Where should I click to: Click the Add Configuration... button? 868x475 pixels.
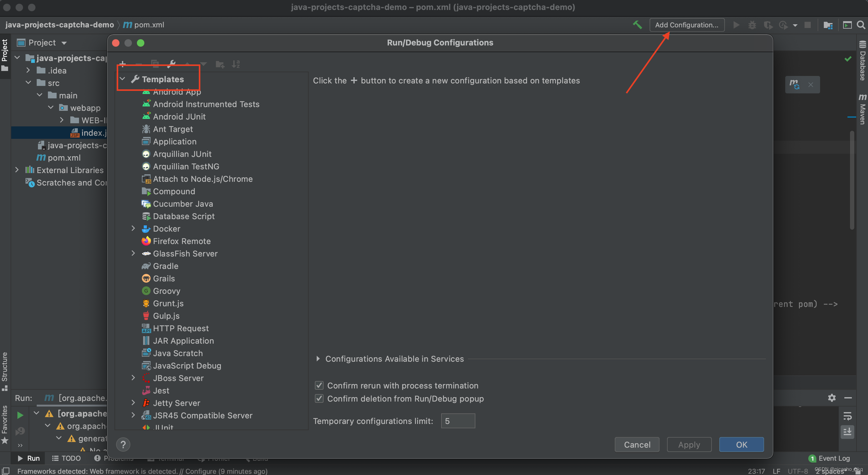click(687, 25)
